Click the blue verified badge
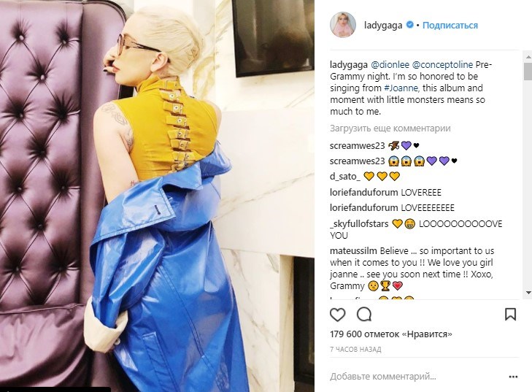The image size is (532, 392). 410,25
